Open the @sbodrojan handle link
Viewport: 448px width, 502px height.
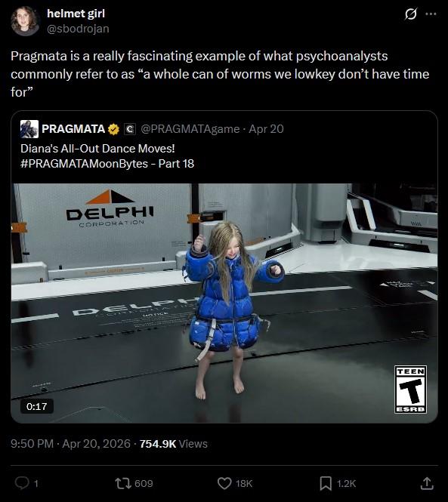[78, 29]
